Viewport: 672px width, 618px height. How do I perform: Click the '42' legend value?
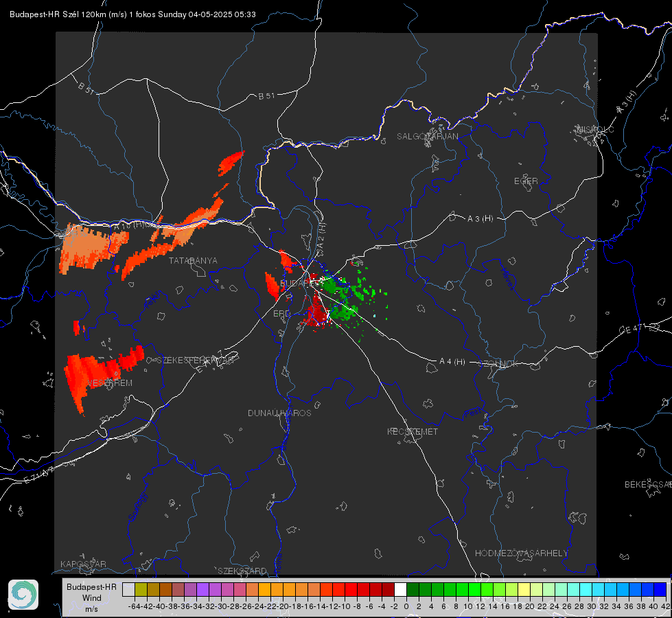tap(666, 606)
